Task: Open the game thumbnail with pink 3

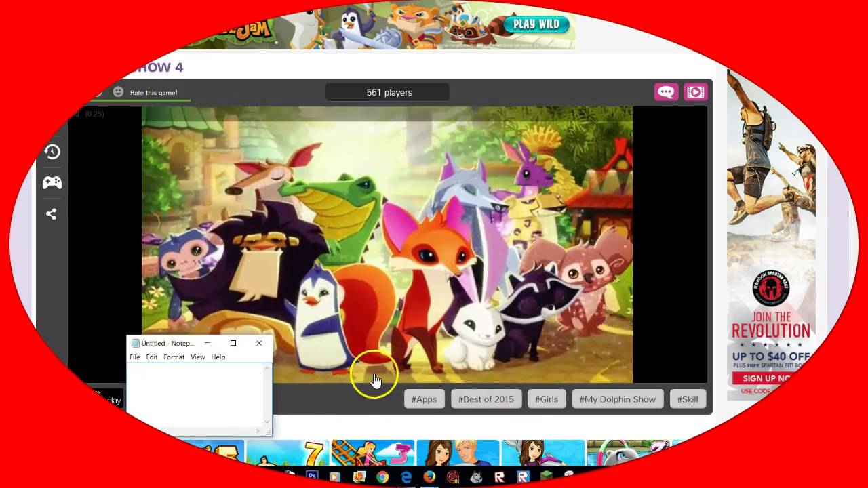Action: tap(372, 452)
